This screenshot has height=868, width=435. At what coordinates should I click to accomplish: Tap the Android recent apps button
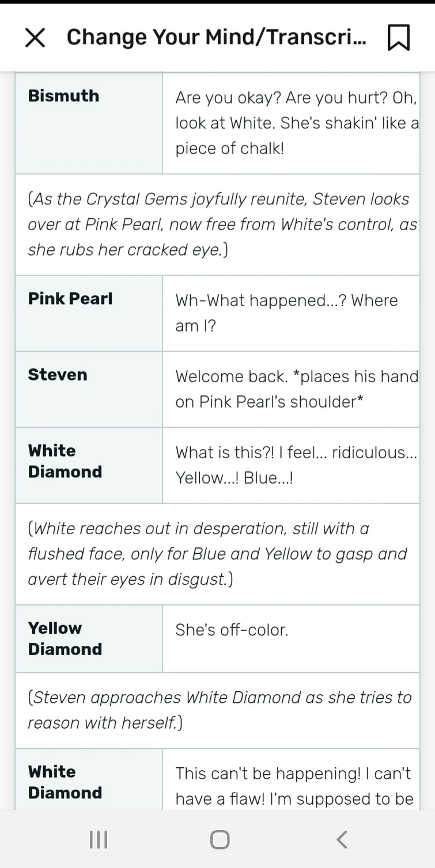[99, 839]
